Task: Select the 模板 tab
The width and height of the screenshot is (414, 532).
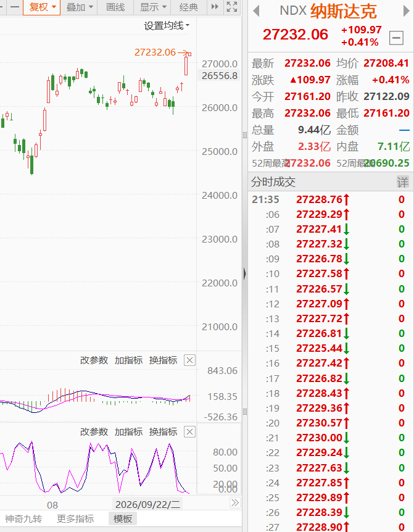Action: [x=123, y=519]
